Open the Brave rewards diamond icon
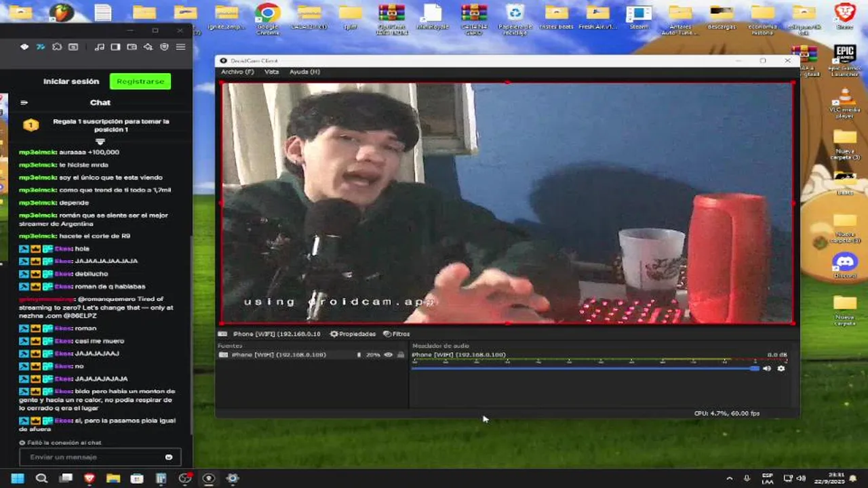This screenshot has width=868, height=488. 24,47
